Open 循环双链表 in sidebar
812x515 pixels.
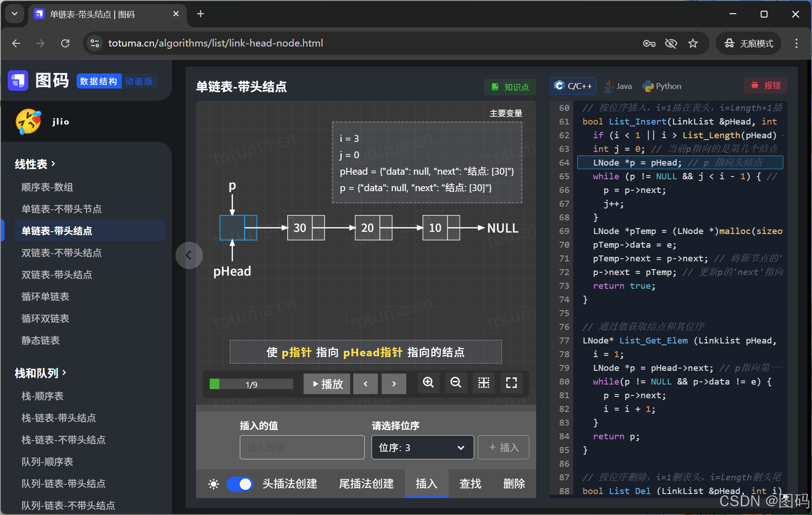tap(46, 318)
